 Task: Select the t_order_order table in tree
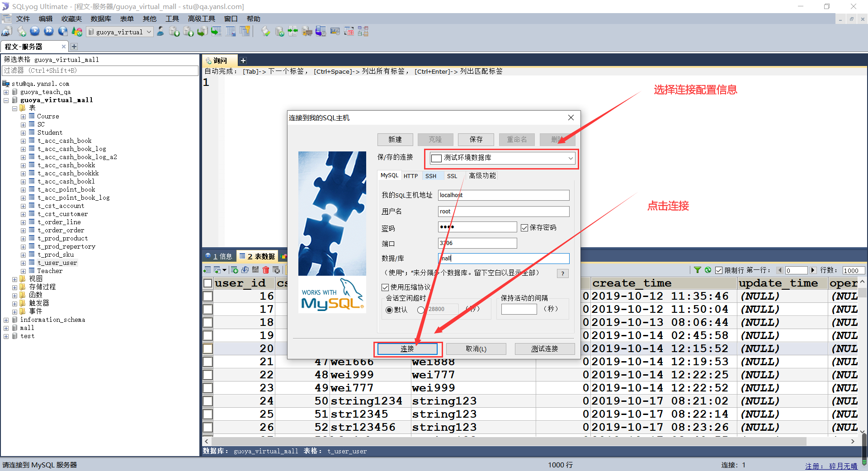pyautogui.click(x=61, y=231)
